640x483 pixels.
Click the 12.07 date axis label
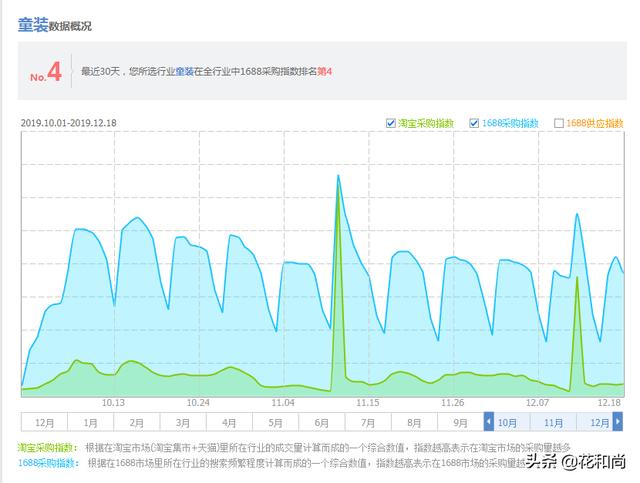click(x=537, y=403)
